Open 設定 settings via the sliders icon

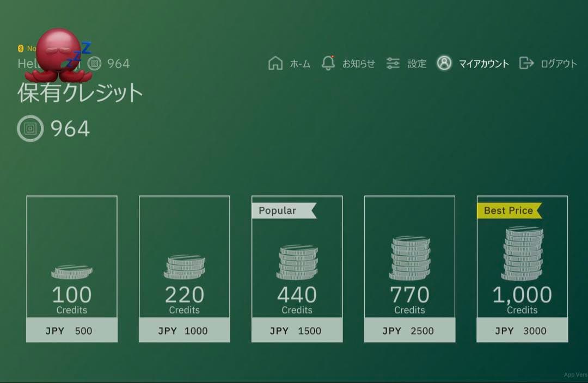(393, 63)
